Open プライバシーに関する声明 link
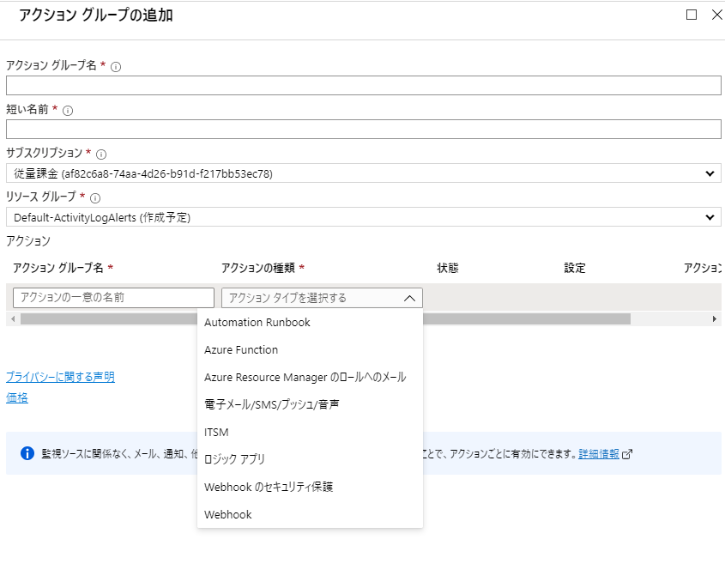The width and height of the screenshot is (725, 588). tap(60, 377)
